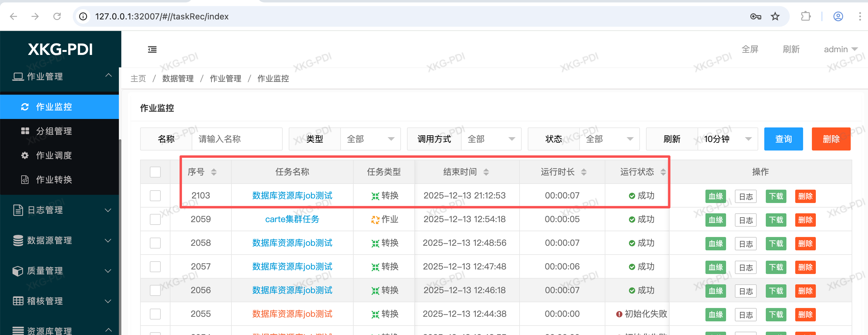Open the 调用方式 filter dropdown
The height and width of the screenshot is (335, 868).
(491, 139)
